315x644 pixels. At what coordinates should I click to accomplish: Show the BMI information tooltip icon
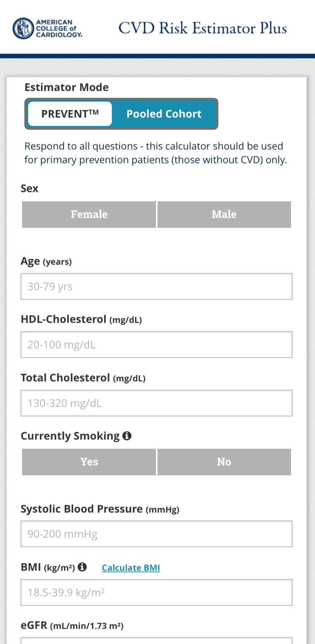click(82, 567)
